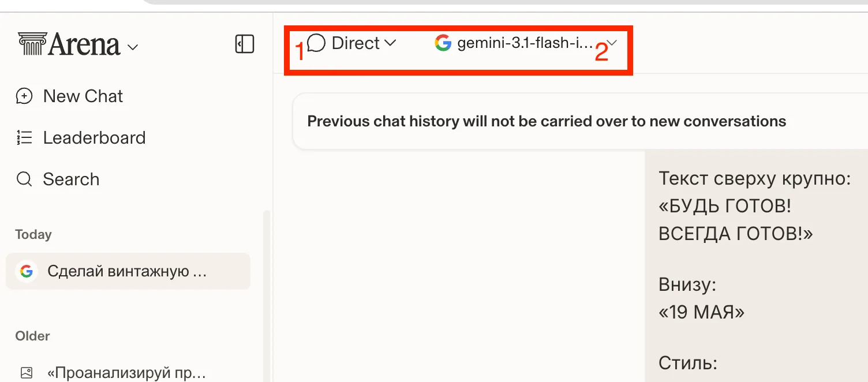Viewport: 868px width, 382px height.
Task: Open the Сделай винтажную chat entry
Action: (128, 271)
